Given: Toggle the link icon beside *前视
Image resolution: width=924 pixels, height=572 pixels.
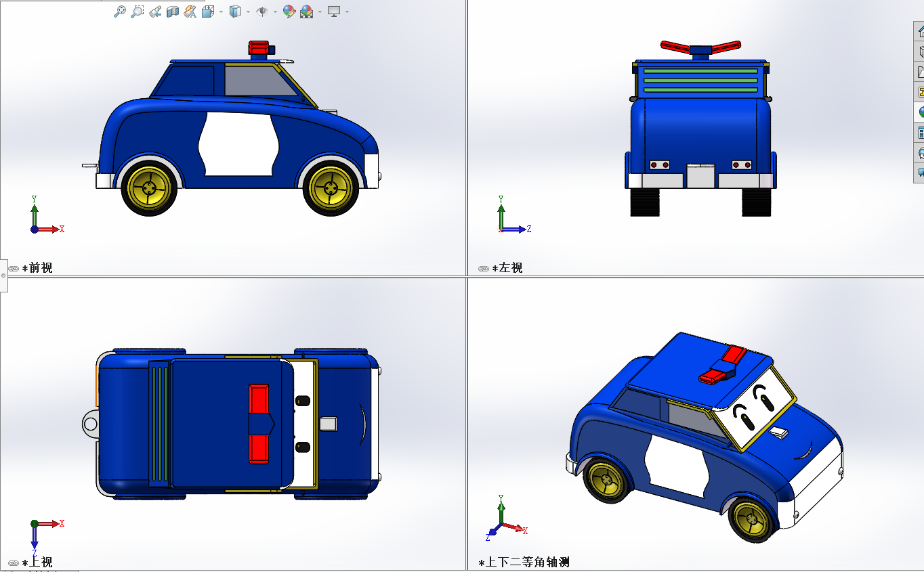Looking at the screenshot, I should [x=14, y=269].
